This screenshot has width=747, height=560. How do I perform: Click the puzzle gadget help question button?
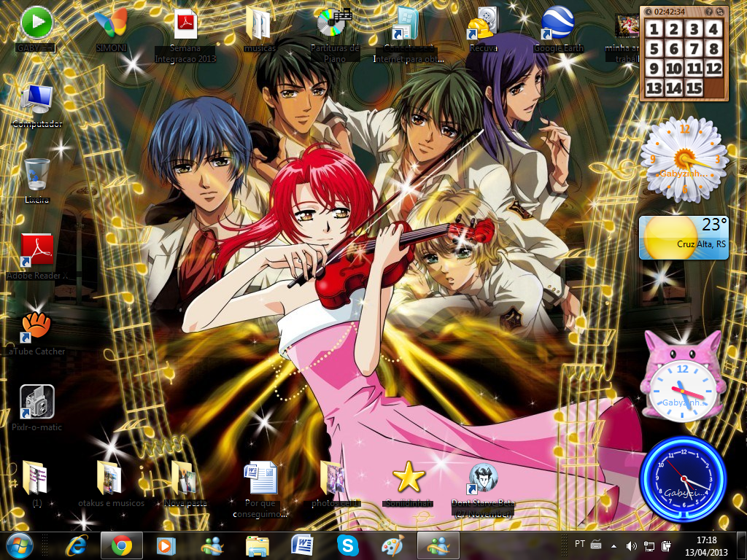coord(709,11)
